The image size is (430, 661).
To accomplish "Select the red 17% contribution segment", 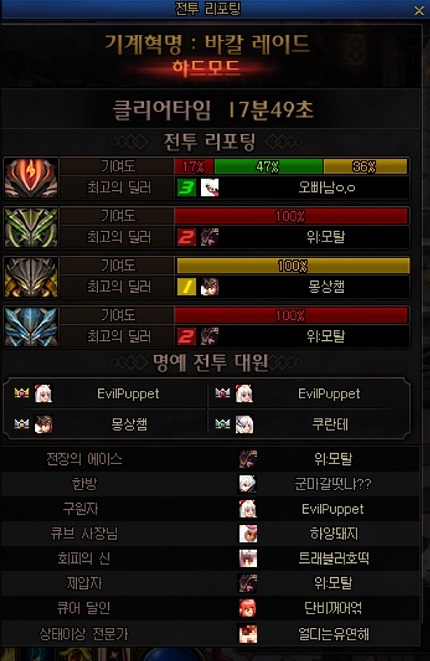I will point(194,167).
